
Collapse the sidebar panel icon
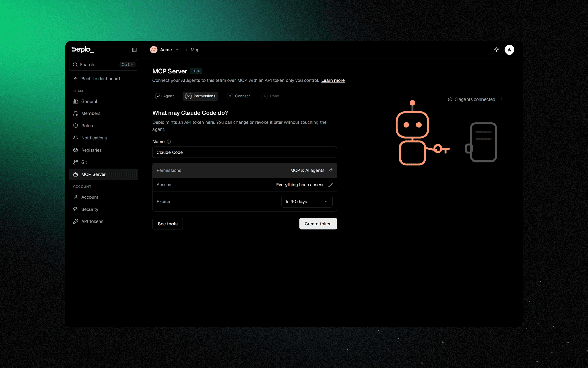click(x=134, y=50)
